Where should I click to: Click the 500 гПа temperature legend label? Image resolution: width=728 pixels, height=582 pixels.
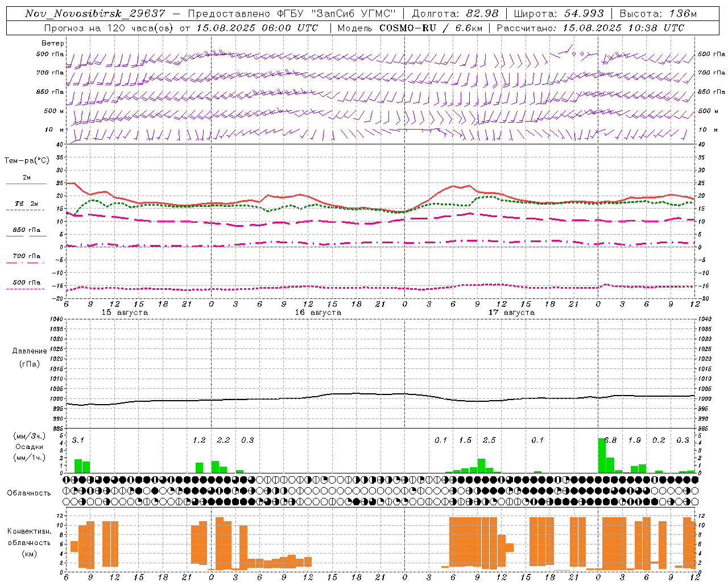pyautogui.click(x=26, y=282)
